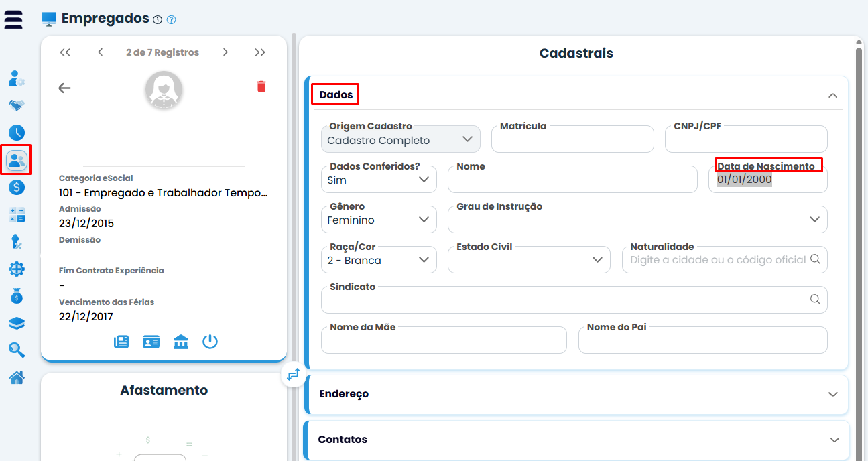Click Vencimento das Férias date 22/12/2017

86,316
